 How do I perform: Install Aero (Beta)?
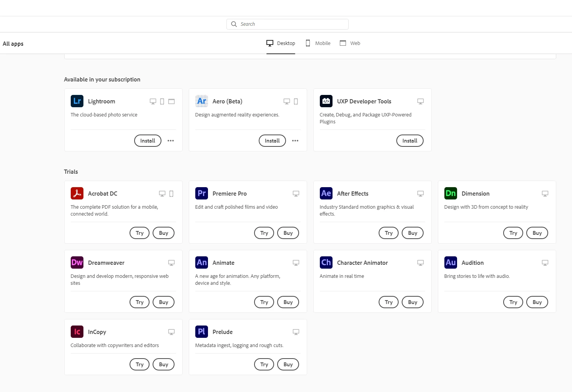point(272,141)
